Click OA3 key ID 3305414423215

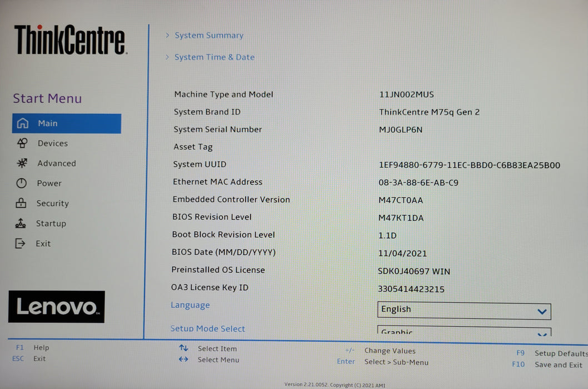(411, 289)
